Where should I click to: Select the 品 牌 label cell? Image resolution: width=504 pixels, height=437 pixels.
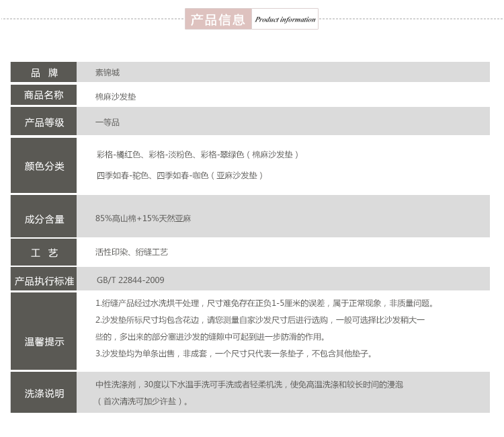click(x=44, y=72)
